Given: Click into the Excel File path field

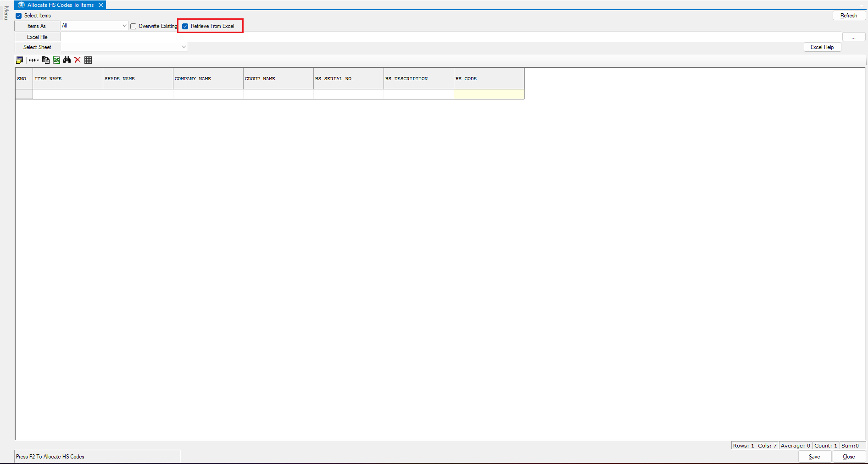Looking at the screenshot, I should coord(450,37).
